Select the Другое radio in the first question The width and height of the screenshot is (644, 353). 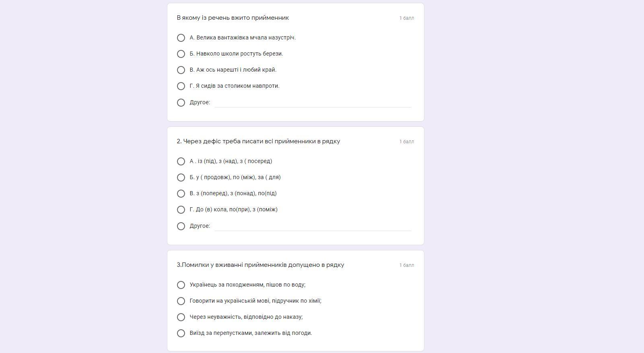point(181,103)
